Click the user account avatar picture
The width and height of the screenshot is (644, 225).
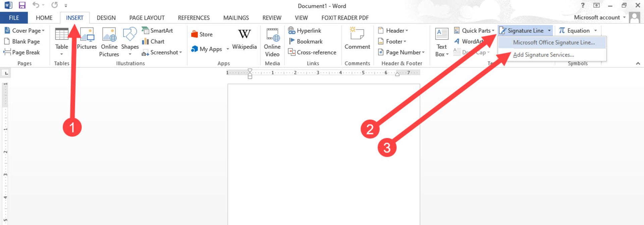(x=635, y=17)
